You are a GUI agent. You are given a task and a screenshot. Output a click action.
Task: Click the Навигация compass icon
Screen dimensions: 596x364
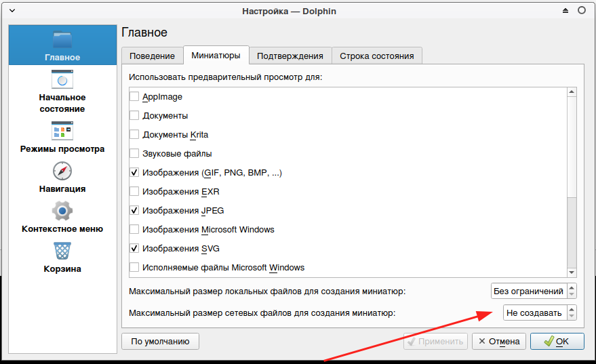coord(62,170)
